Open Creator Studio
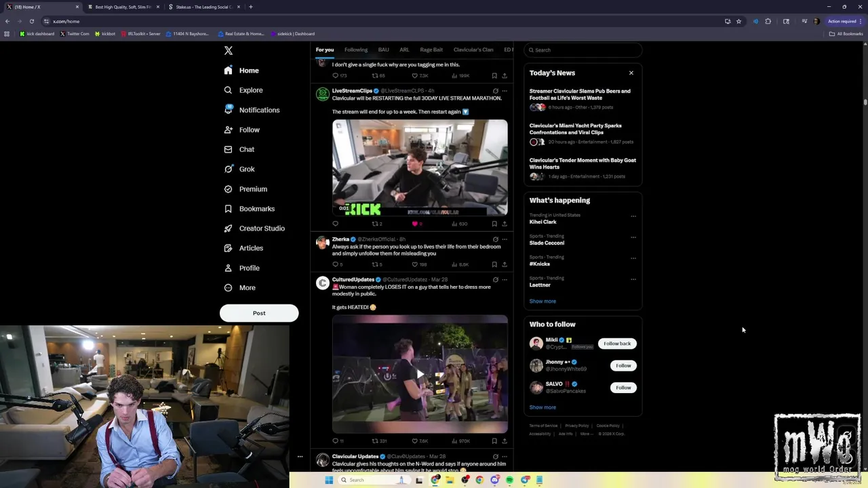Image resolution: width=868 pixels, height=488 pixels. [x=254, y=228]
